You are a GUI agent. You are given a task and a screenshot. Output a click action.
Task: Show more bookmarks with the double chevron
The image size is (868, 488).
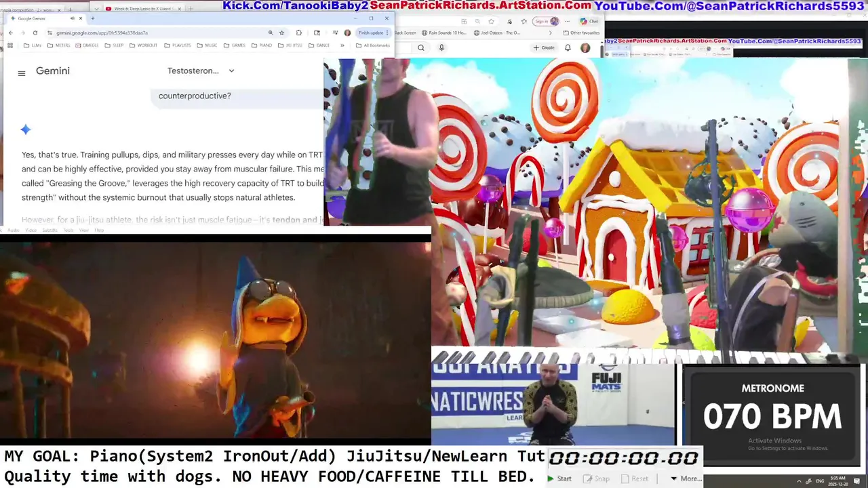coord(342,45)
